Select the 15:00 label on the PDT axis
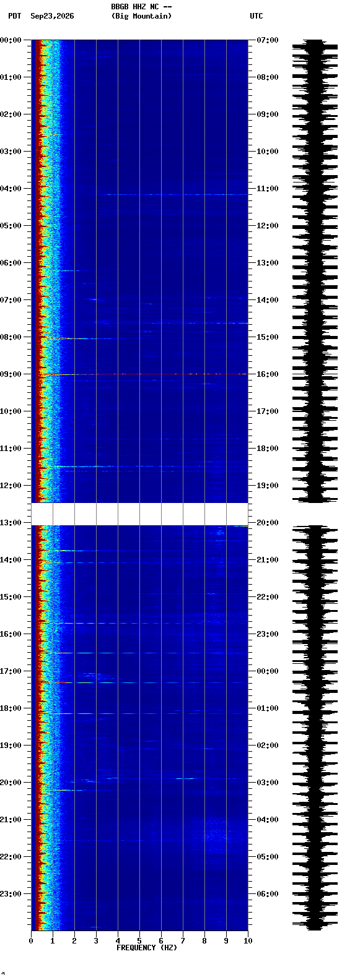The width and height of the screenshot is (342, 980). [x=11, y=597]
